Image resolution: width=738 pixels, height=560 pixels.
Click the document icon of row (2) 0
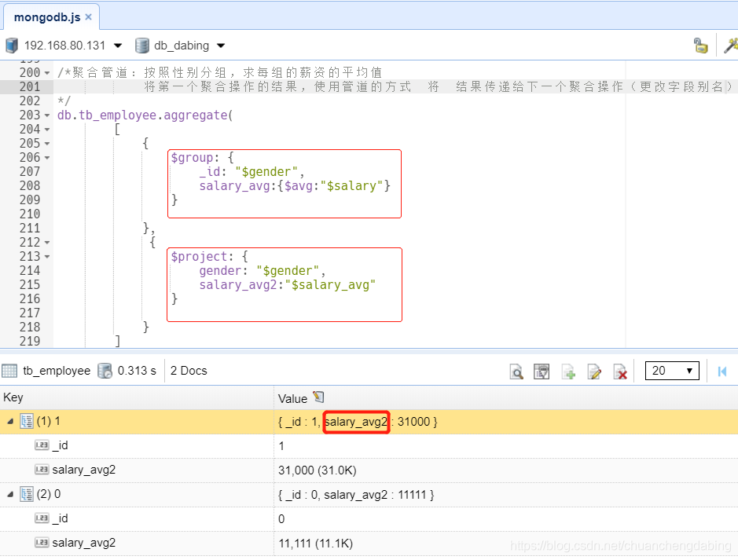tap(27, 494)
